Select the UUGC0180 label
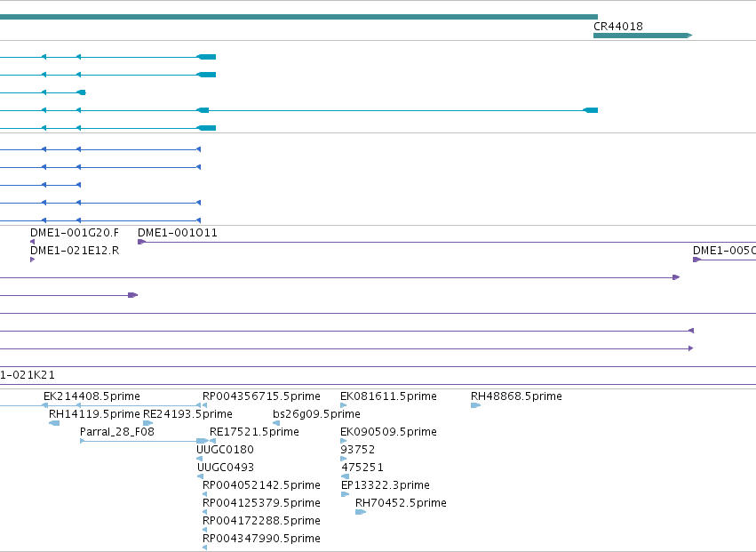756x552 pixels. point(225,450)
